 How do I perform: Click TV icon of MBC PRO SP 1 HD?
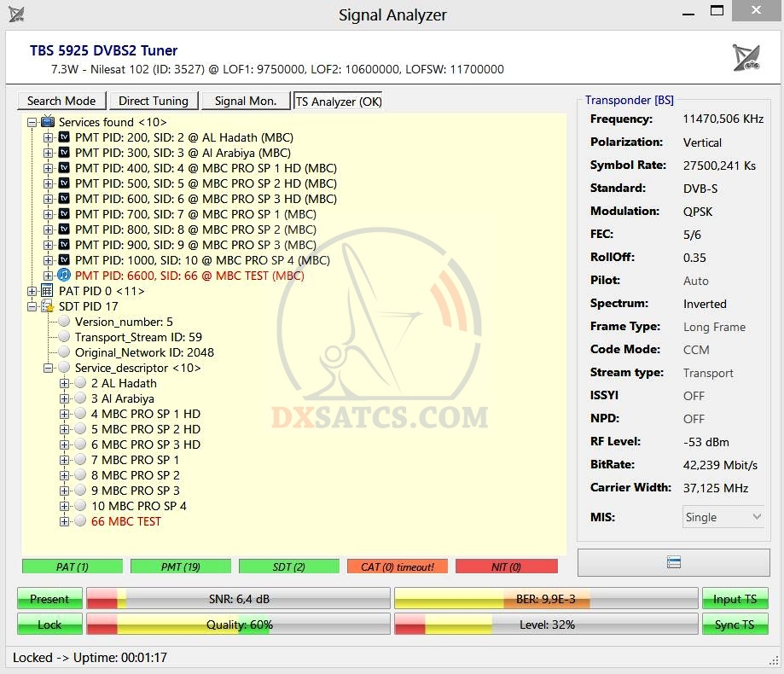click(x=64, y=168)
